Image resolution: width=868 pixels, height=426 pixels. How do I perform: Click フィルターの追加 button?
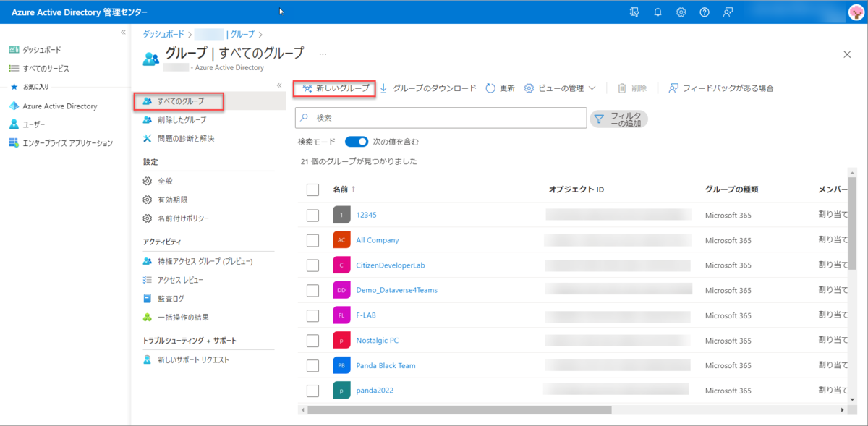pos(619,119)
